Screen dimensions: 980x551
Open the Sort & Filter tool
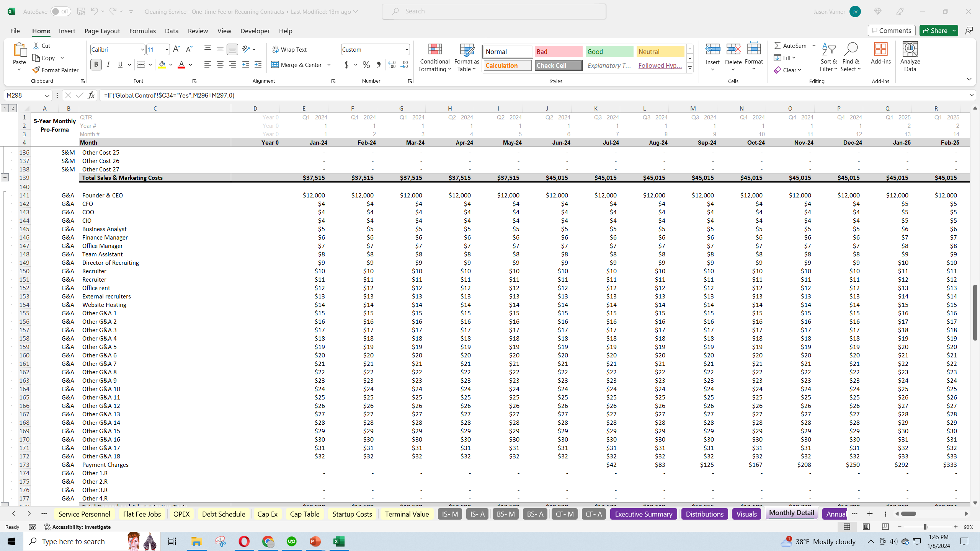click(828, 57)
